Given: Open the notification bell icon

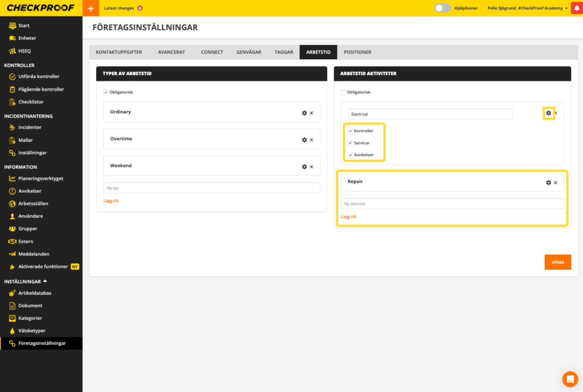Looking at the screenshot, I should (575, 8).
